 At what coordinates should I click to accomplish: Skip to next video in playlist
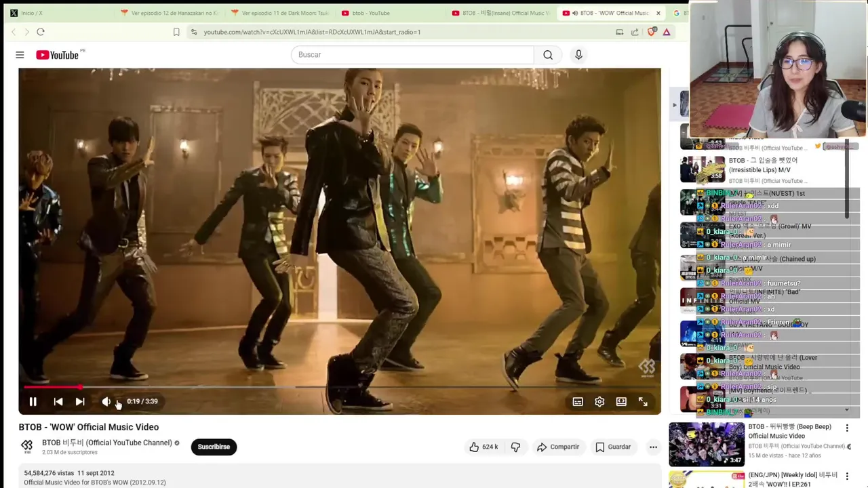[80, 402]
